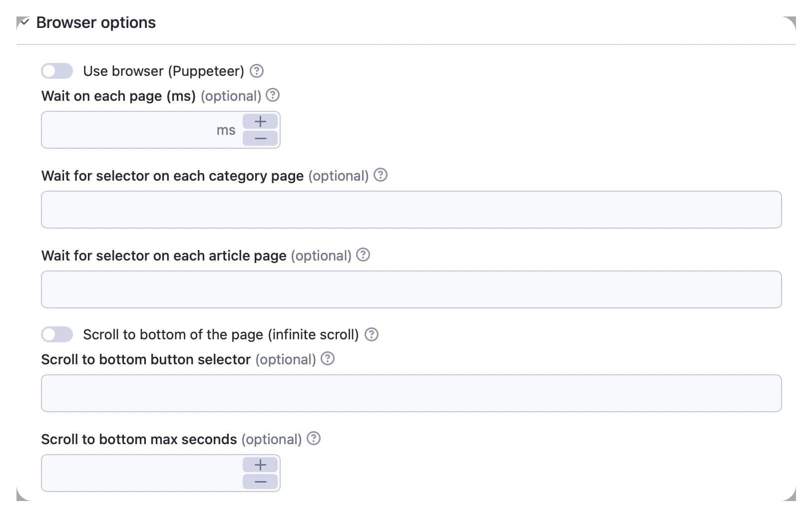Open help for Use browser (Puppeteer)

click(x=256, y=71)
